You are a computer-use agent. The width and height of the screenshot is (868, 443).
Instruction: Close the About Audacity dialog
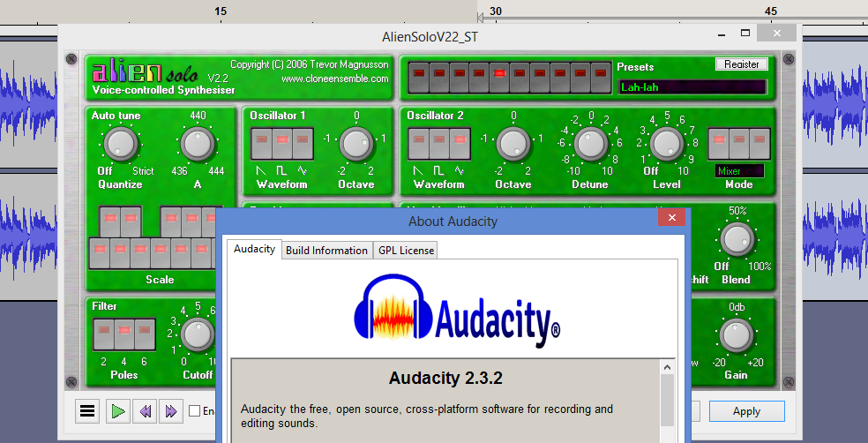pos(671,218)
